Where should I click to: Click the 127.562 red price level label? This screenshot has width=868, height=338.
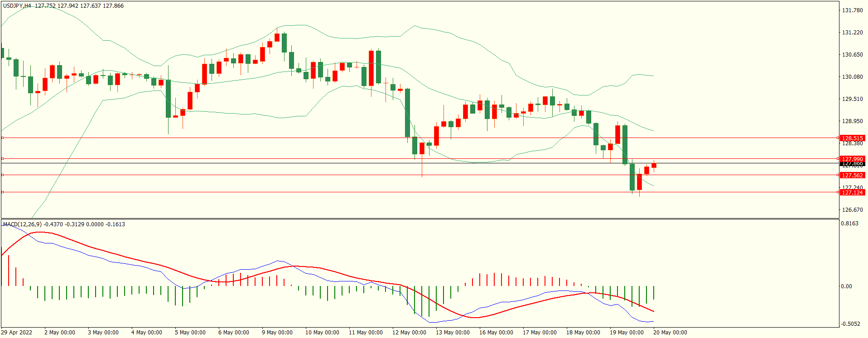(852, 175)
